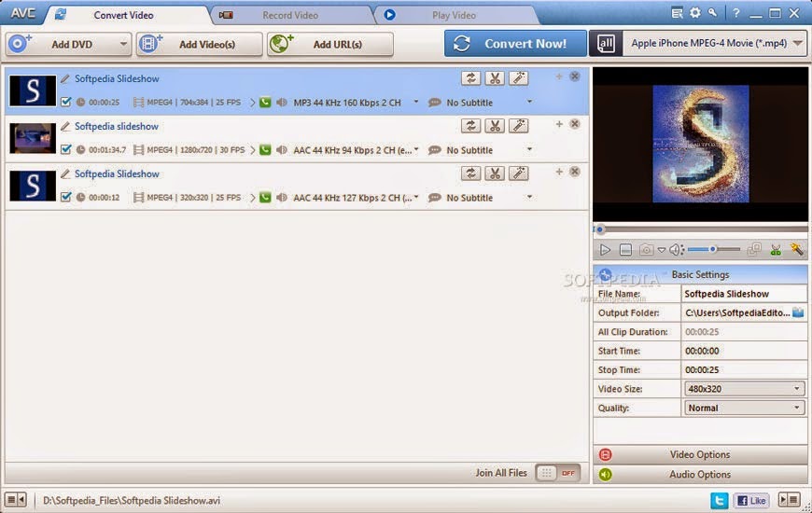Toggle the Join All Files switch
Screen dimensions: 812x513
pyautogui.click(x=558, y=473)
